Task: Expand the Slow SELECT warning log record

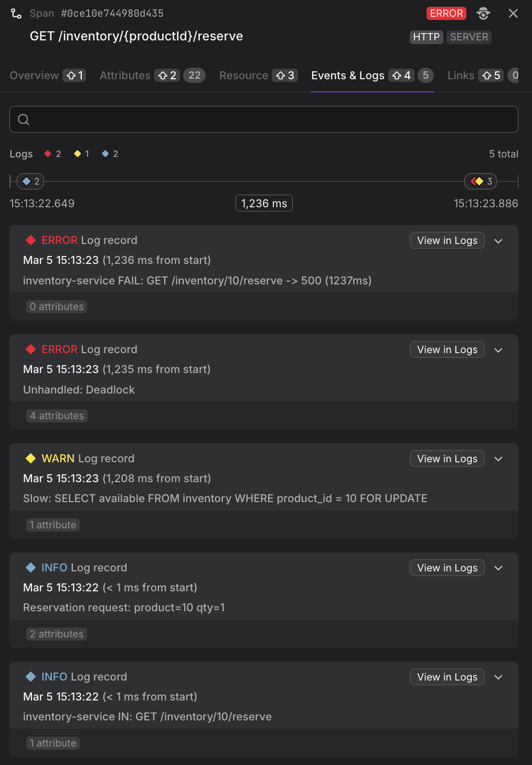Action: click(498, 459)
